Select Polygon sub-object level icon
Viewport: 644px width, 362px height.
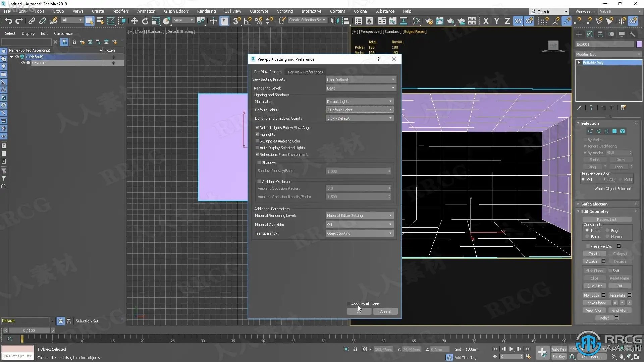(614, 131)
